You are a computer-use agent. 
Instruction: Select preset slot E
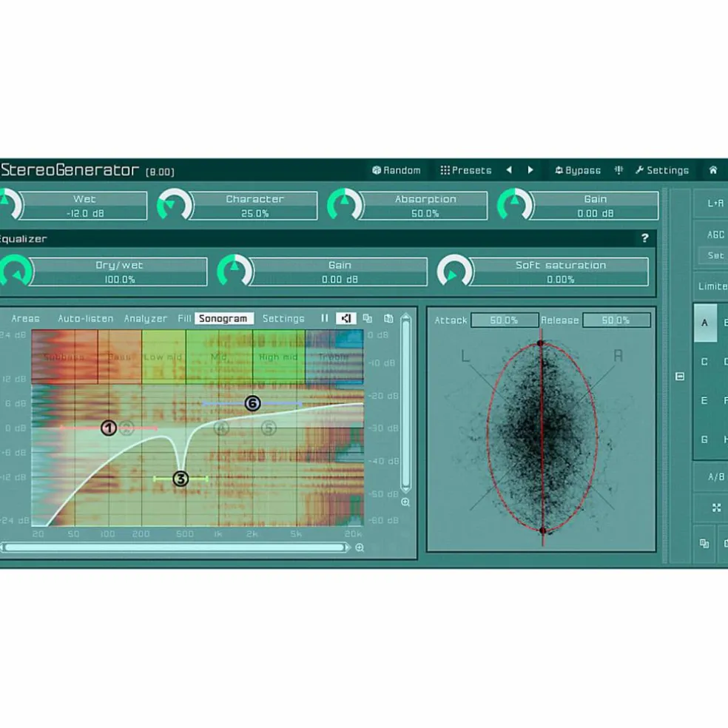(x=705, y=401)
